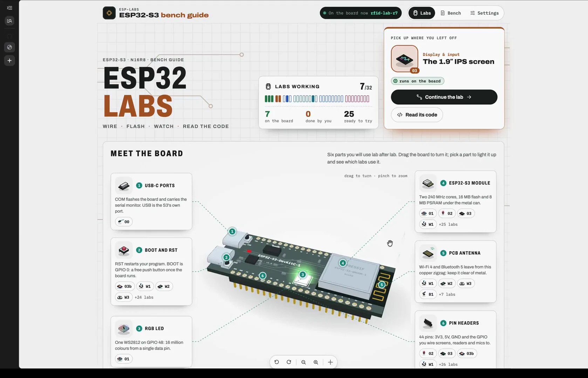Viewport: 588px width, 378px height.
Task: Click the 'On the board now rfid-lab-r7' pill
Action: [x=361, y=13]
